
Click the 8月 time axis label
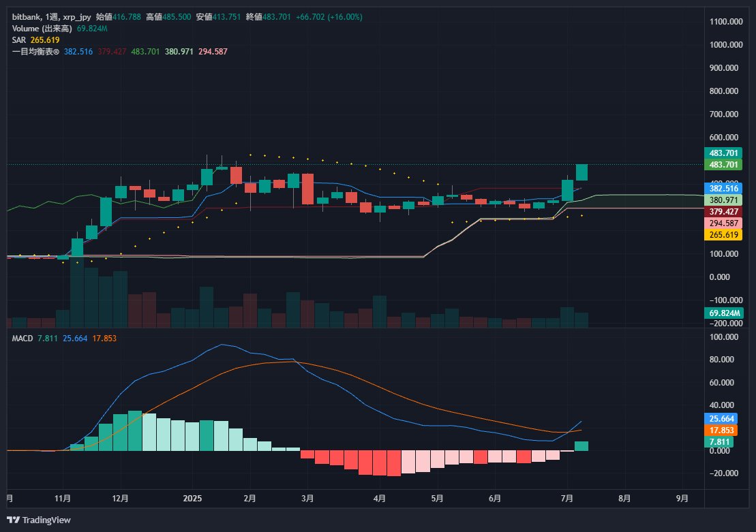point(624,498)
